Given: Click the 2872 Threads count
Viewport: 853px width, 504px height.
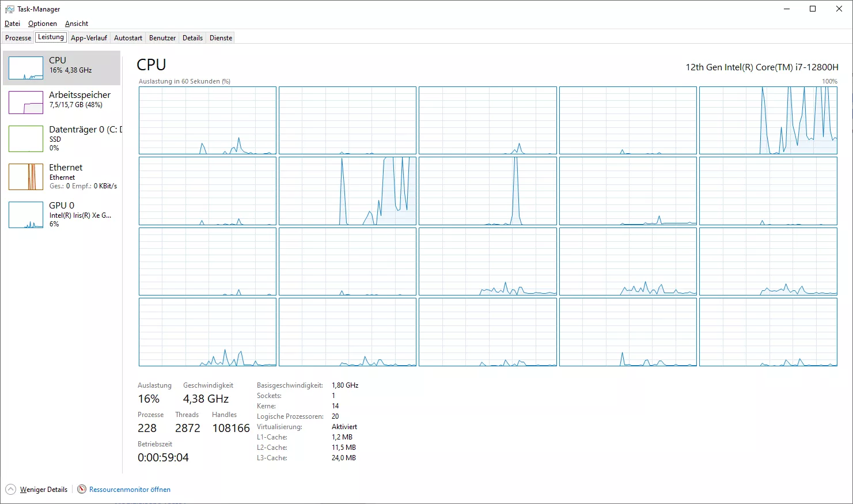Looking at the screenshot, I should (x=188, y=428).
